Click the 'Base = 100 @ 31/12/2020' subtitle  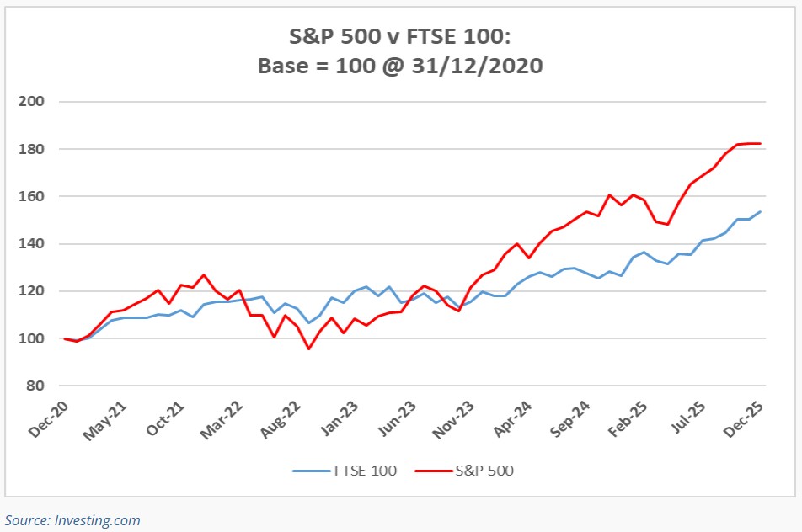click(400, 65)
